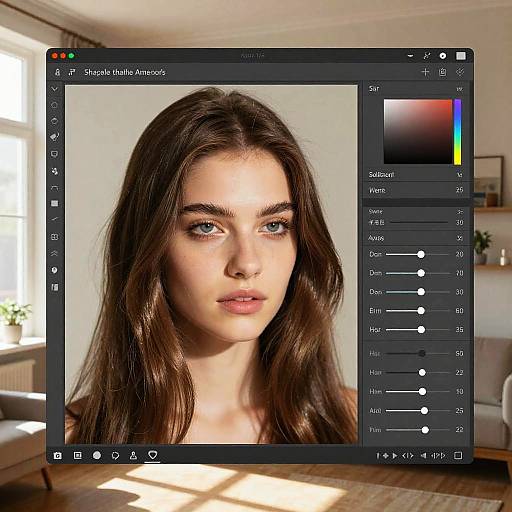Click the 'Har' slider handle valued 35
Screen dimensions: 512x512
(421, 330)
